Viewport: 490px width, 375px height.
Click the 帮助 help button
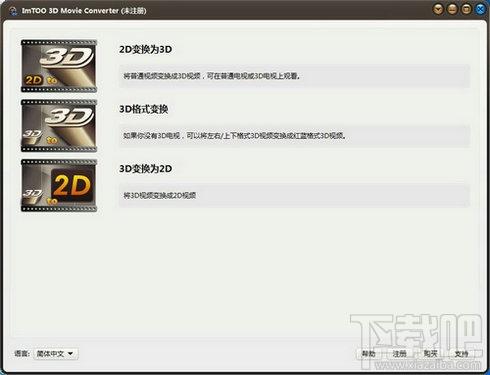pos(368,354)
